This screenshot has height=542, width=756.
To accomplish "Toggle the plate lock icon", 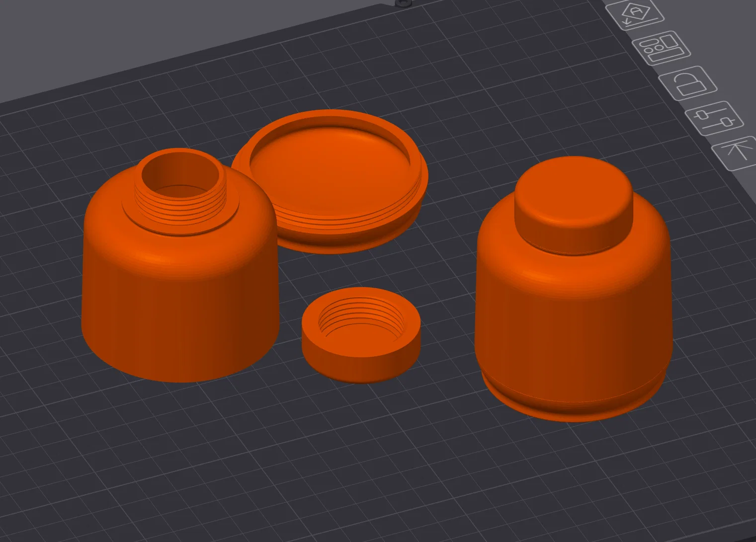I will click(x=688, y=82).
